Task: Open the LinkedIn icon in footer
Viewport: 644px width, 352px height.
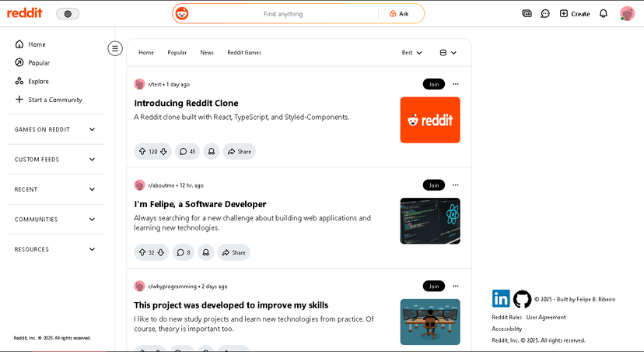Action: [x=501, y=298]
